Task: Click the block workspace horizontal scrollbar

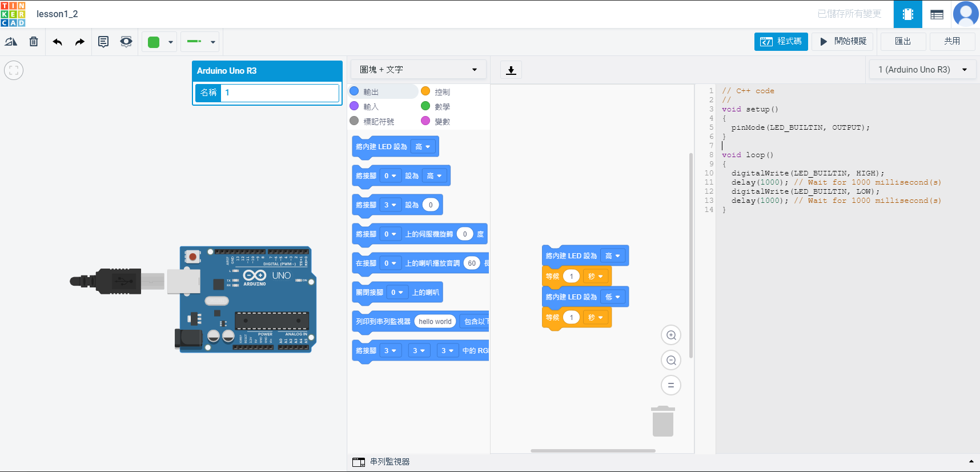Action: [593, 451]
